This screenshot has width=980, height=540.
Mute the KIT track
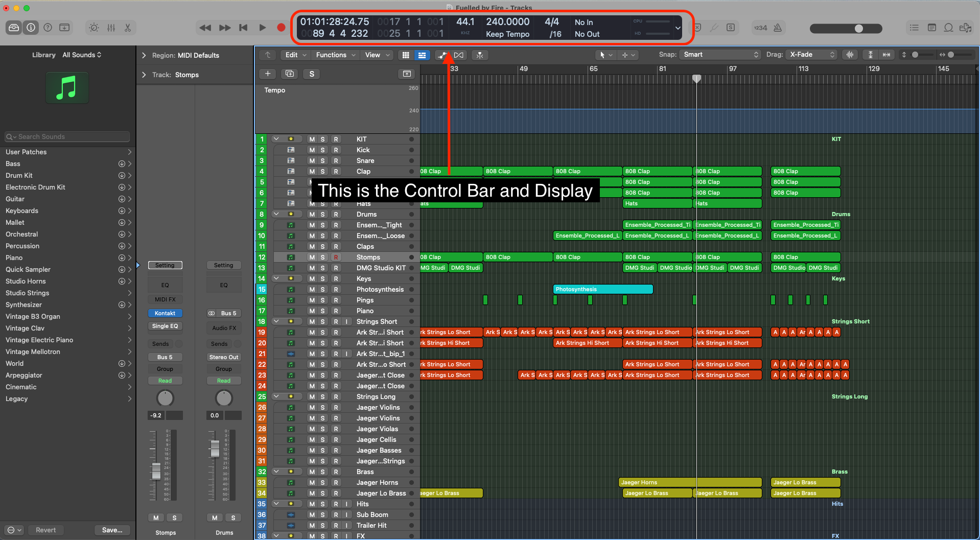(312, 139)
